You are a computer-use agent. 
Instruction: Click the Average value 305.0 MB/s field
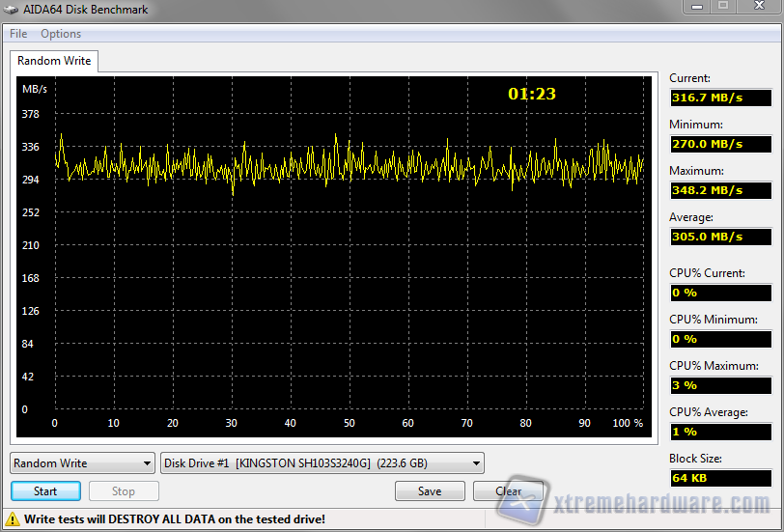click(720, 237)
